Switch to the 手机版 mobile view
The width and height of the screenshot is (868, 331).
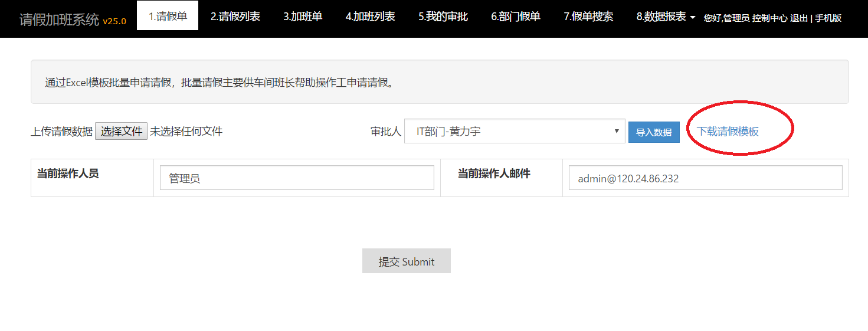[x=828, y=18]
